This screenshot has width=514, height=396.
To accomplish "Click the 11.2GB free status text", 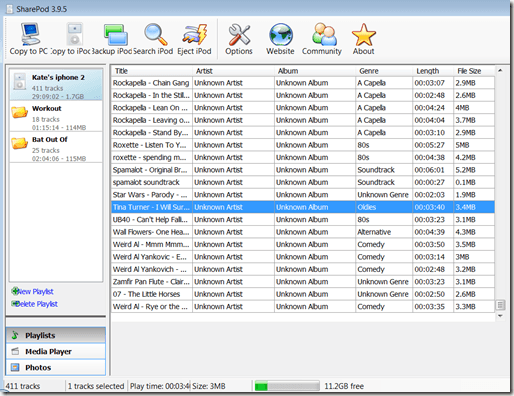I will pos(344,386).
